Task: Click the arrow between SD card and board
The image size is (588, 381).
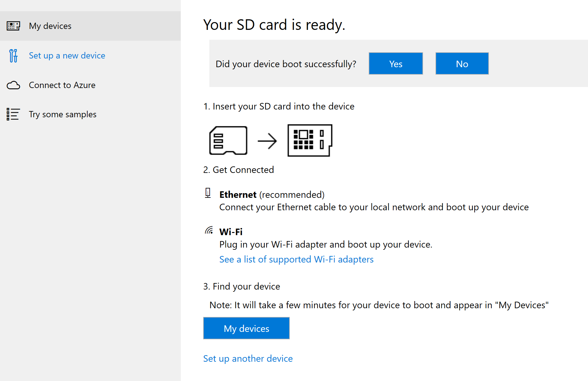Action: pyautogui.click(x=267, y=141)
